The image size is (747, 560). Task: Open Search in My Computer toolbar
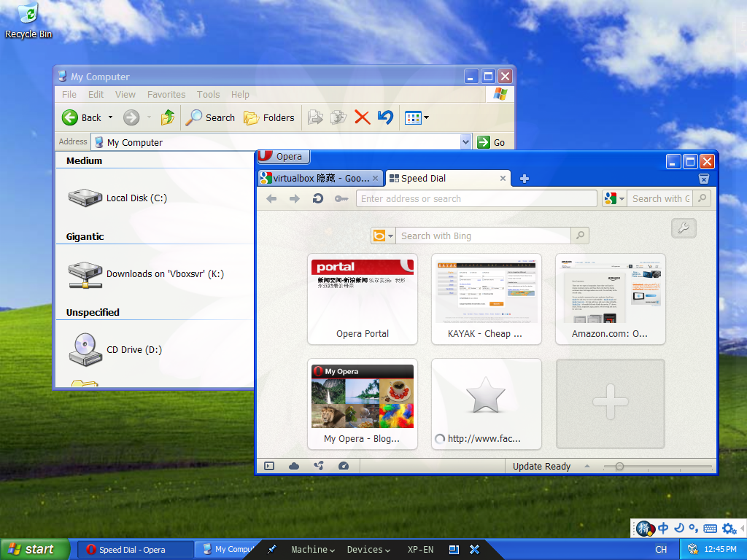[x=210, y=117]
